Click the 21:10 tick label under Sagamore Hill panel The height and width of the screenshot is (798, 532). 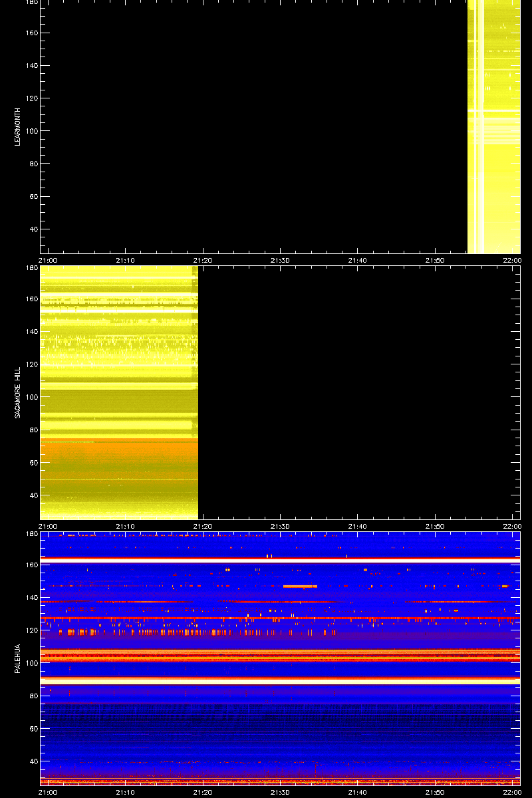pos(126,526)
